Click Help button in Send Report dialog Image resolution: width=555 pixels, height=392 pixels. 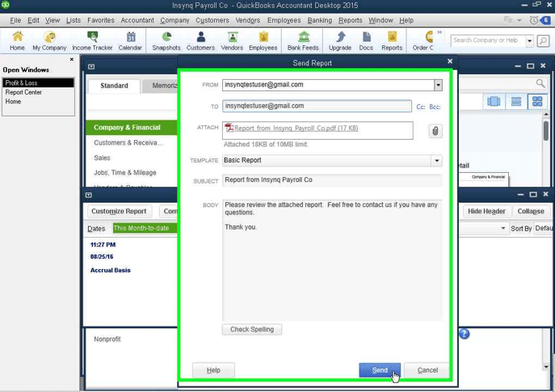click(x=213, y=370)
